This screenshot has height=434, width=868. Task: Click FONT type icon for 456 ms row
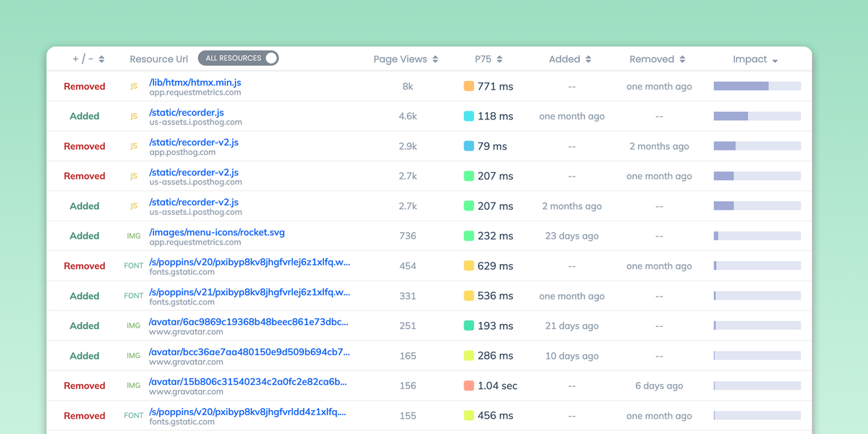134,416
